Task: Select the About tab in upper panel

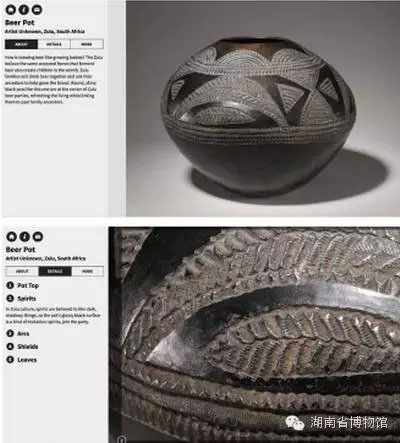Action: (21, 44)
